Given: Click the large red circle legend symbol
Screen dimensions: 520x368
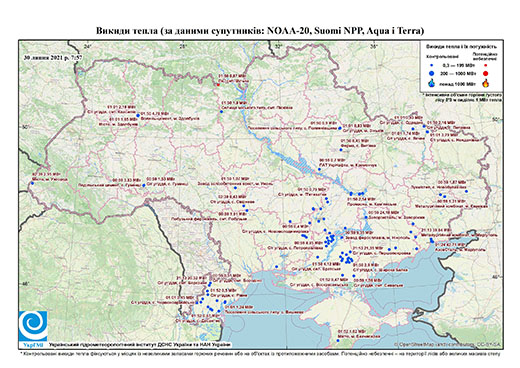Looking at the screenshot, I should 485,74.
